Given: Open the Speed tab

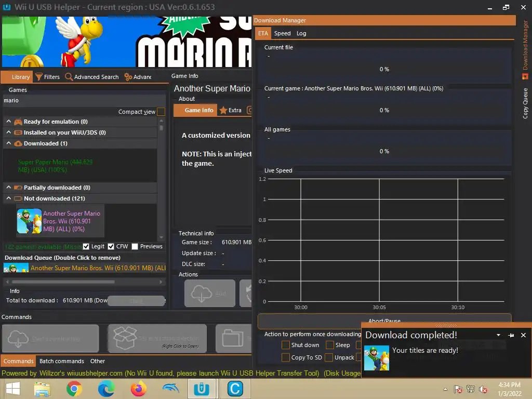Looking at the screenshot, I should pyautogui.click(x=282, y=33).
